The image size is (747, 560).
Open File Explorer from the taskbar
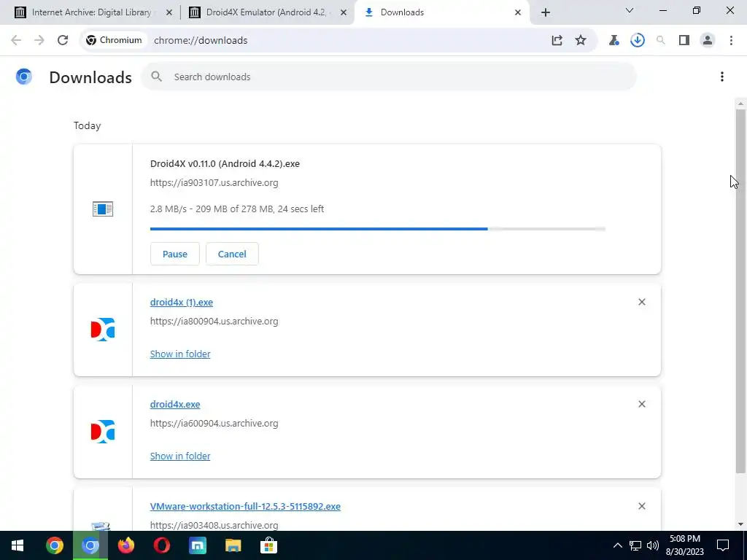click(x=233, y=545)
